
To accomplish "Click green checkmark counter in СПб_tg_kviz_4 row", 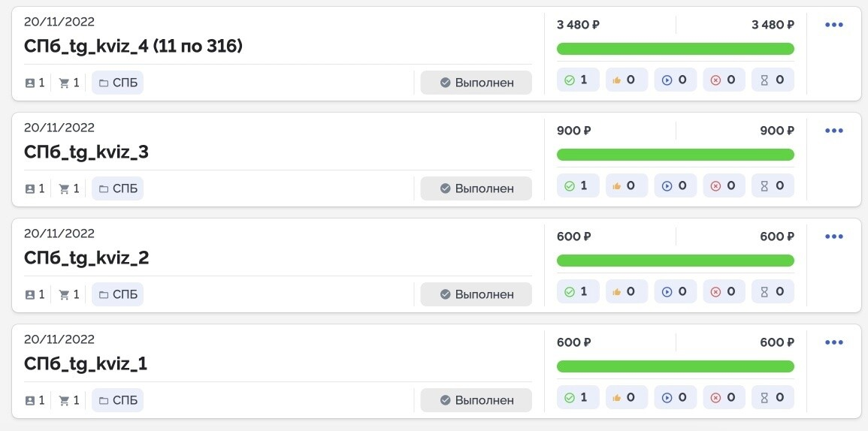I will (x=578, y=80).
